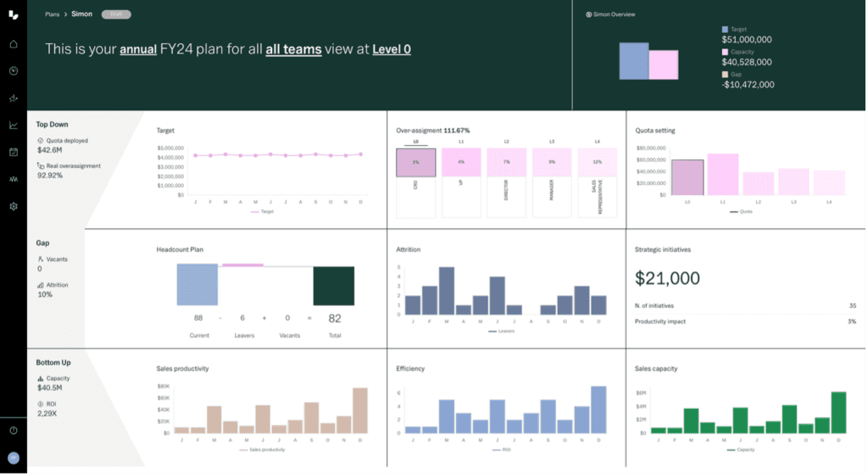Open the line chart analytics sidebar icon

[14, 126]
